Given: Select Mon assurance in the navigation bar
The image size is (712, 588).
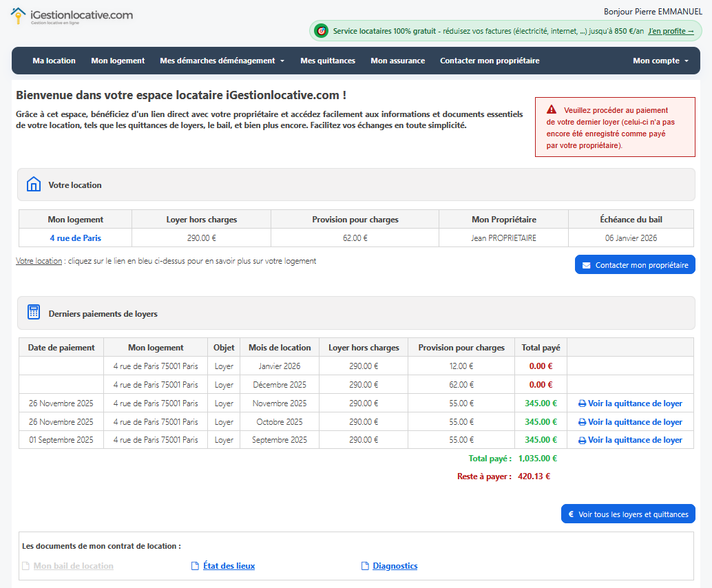Looking at the screenshot, I should click(x=398, y=61).
